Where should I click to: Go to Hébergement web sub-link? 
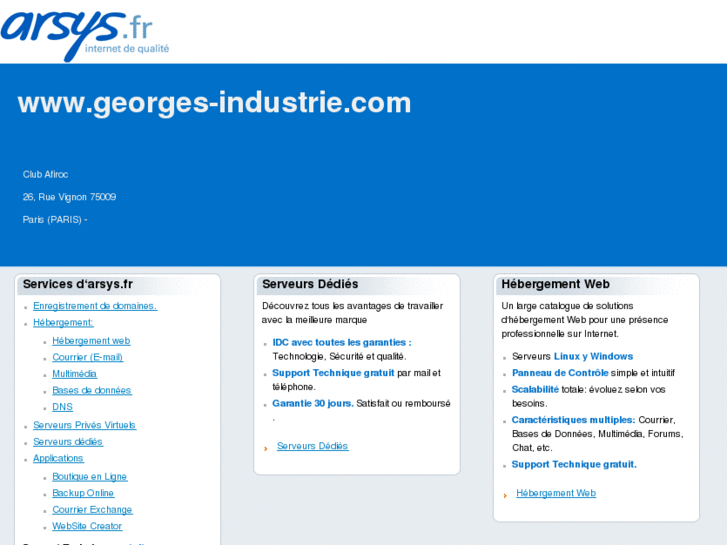coord(91,341)
